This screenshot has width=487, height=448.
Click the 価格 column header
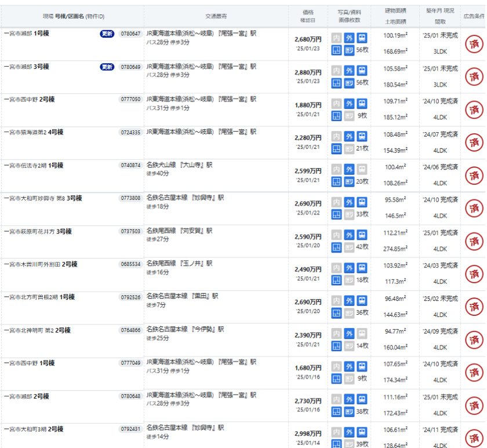[308, 12]
